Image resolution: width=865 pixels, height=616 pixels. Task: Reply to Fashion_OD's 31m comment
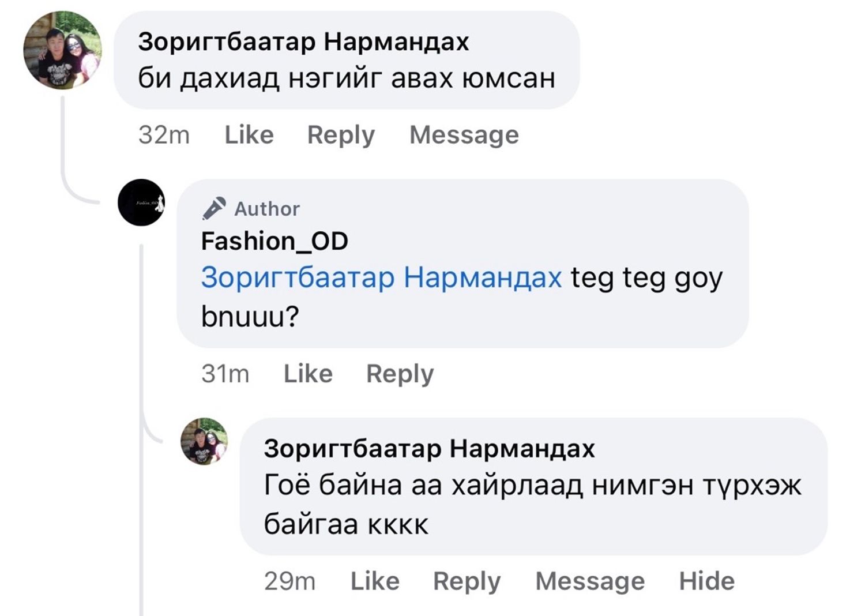point(400,374)
